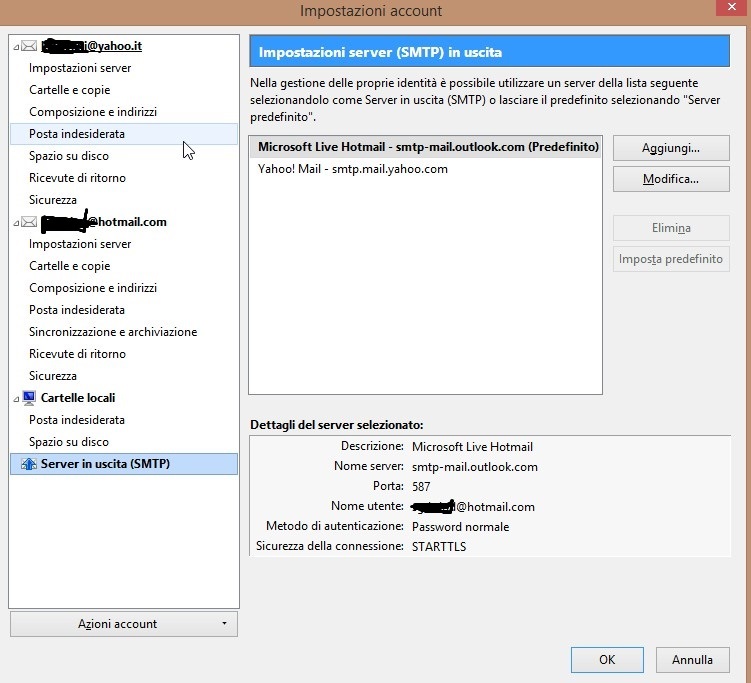
Task: Collapse the yahoo.it account tree
Action: tap(16, 47)
